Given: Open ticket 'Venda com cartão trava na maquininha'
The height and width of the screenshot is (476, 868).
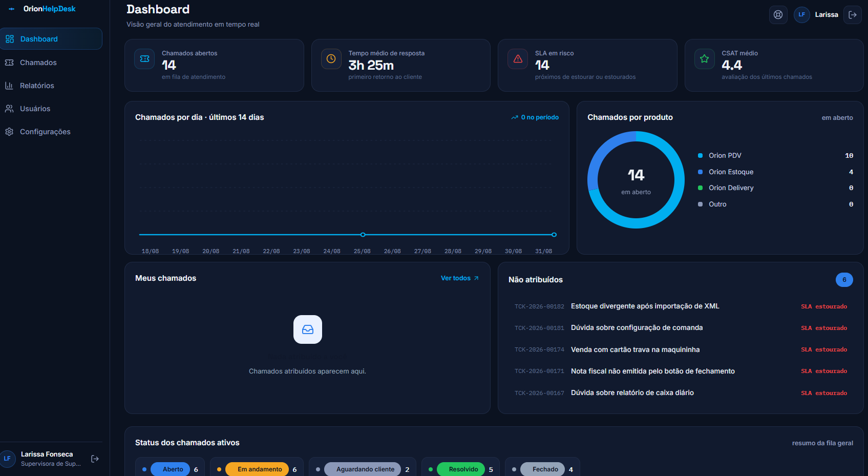Looking at the screenshot, I should (x=681, y=349).
